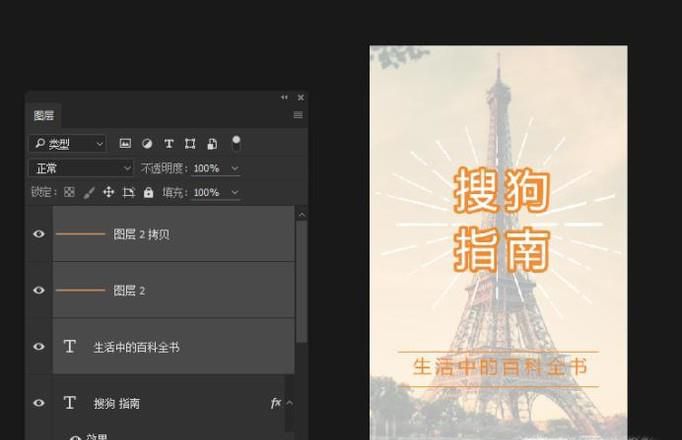682x440 pixels.
Task: Open the layers panel menu icon
Action: 298,115
